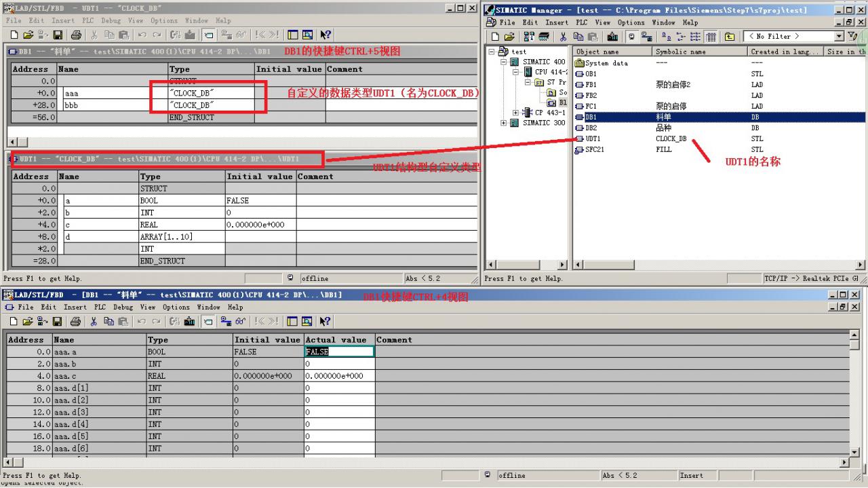Viewport: 868px width, 488px height.
Task: Click ARRAY[1..10] type cell in UDT1 table
Action: click(182, 237)
